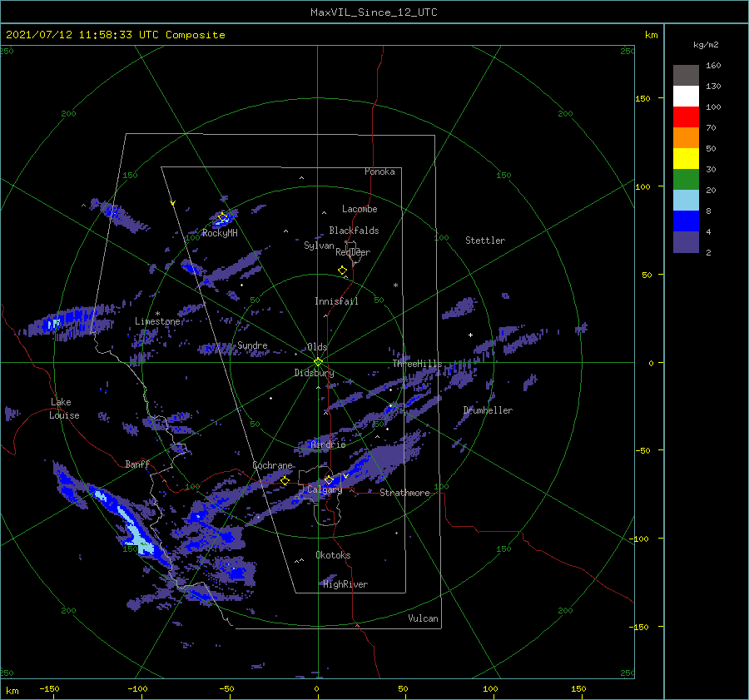
Task: Click the Okotoks label
Action: coord(333,555)
